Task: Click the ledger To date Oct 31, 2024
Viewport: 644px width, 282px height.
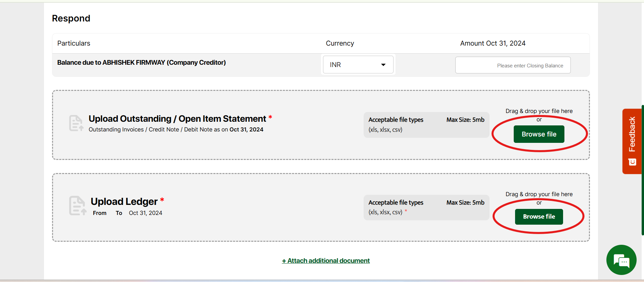Action: click(x=145, y=213)
